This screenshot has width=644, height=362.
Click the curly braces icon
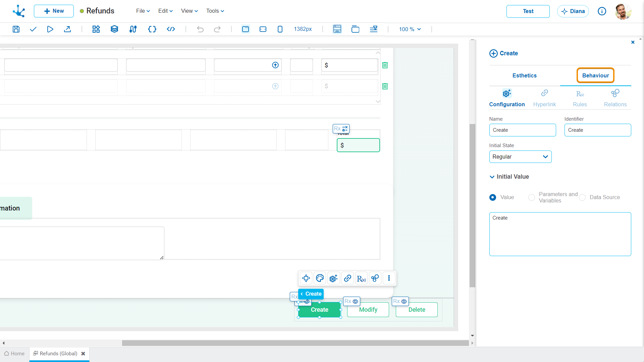(152, 29)
